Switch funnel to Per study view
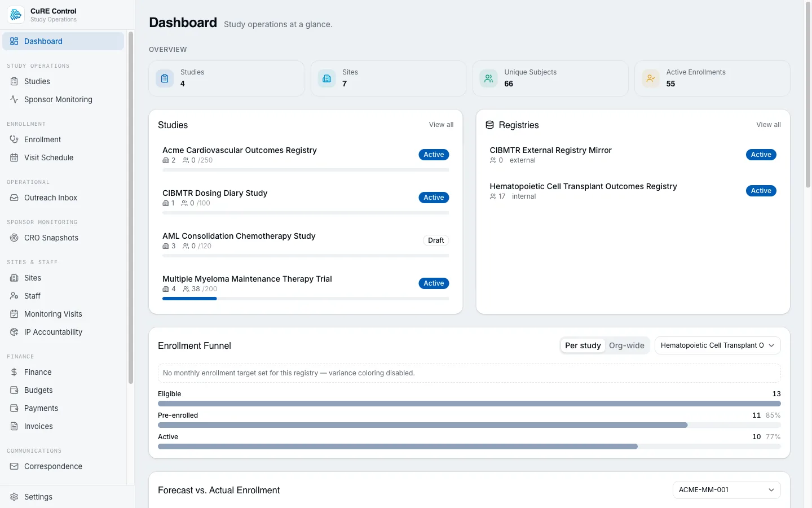The height and width of the screenshot is (508, 812). 583,345
